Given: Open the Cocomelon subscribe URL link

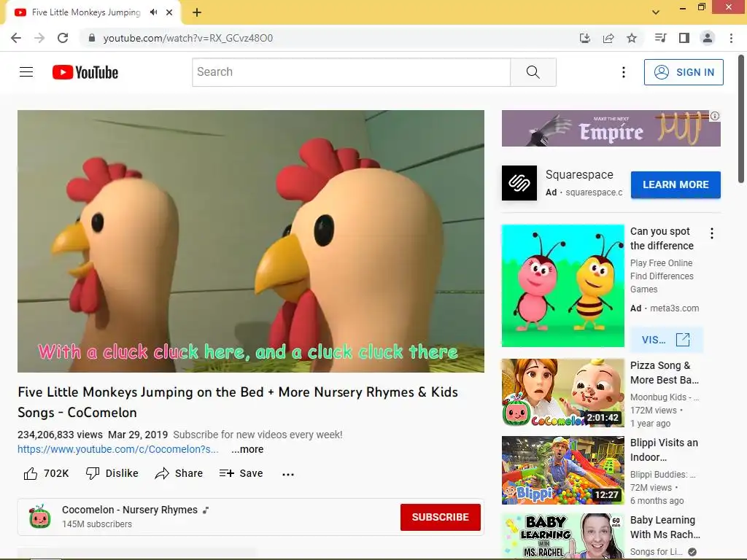Looking at the screenshot, I should [x=118, y=449].
